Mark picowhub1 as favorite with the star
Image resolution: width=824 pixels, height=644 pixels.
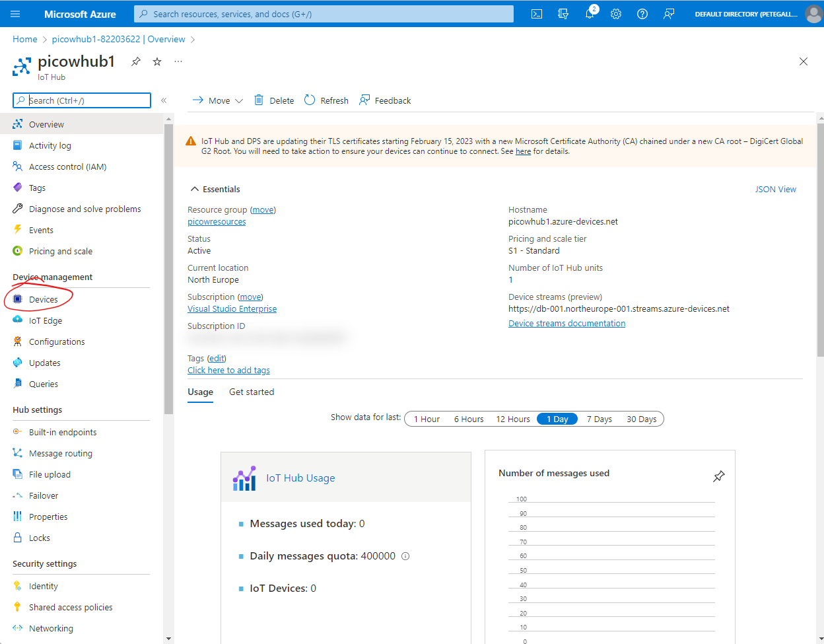157,61
